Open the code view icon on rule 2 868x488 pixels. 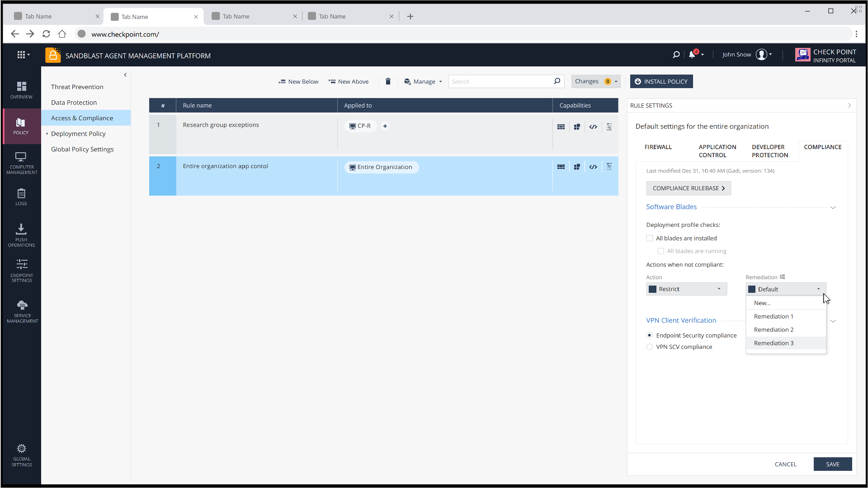click(x=593, y=166)
